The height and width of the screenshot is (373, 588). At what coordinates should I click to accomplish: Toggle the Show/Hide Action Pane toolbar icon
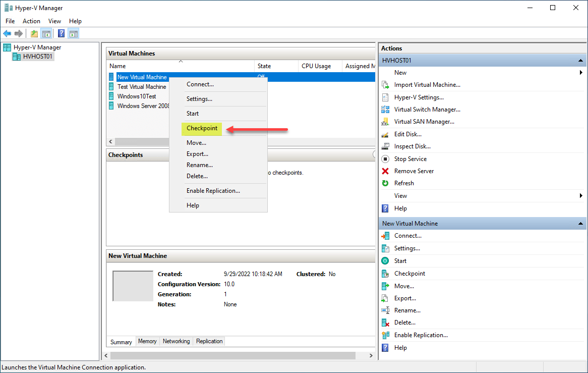pyautogui.click(x=74, y=34)
